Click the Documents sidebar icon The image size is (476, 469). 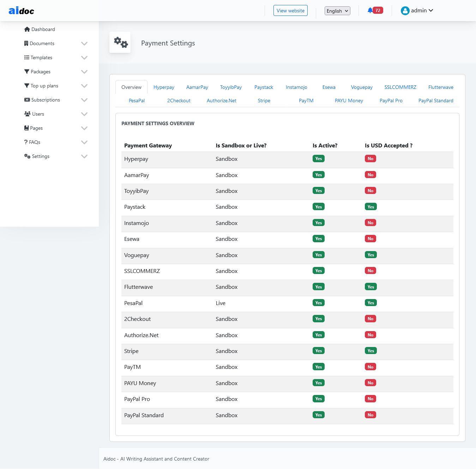26,43
